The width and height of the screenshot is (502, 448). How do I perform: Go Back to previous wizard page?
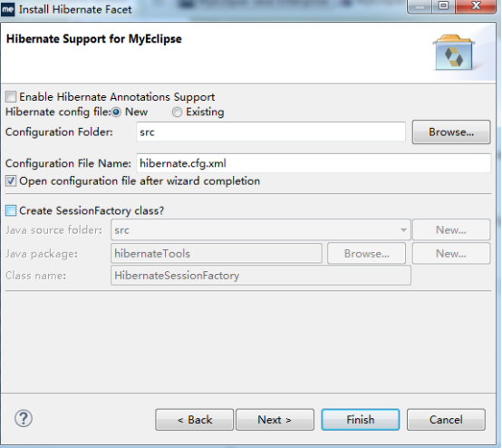[x=194, y=420]
